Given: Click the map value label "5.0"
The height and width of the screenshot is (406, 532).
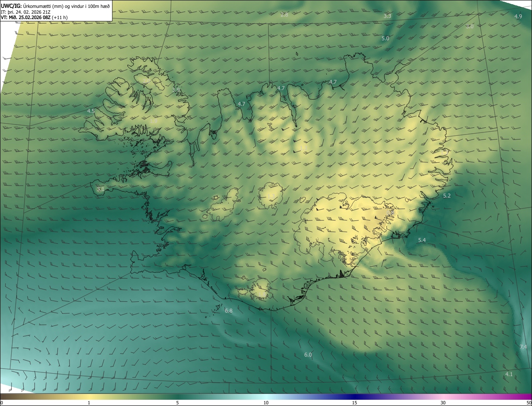Looking at the screenshot, I should 385,39.
